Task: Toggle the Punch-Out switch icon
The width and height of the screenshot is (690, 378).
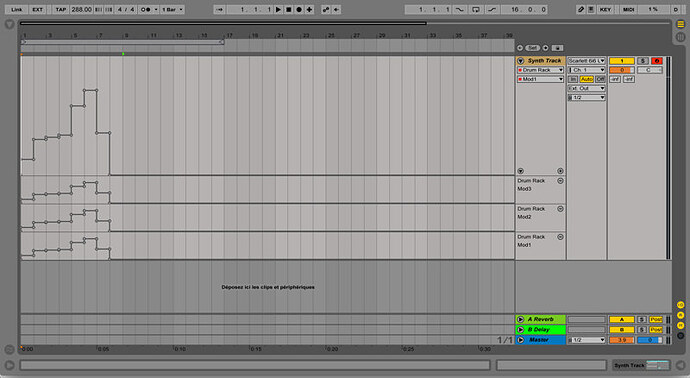Action: 492,9
